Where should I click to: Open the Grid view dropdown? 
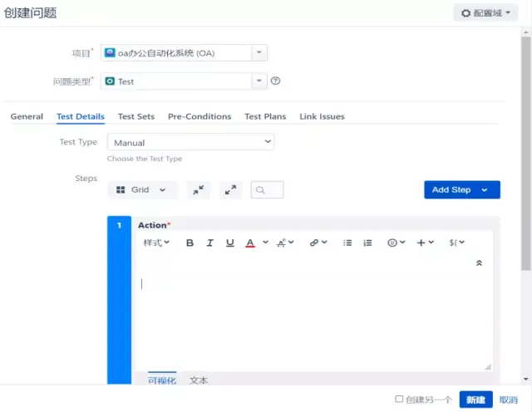[x=142, y=190]
